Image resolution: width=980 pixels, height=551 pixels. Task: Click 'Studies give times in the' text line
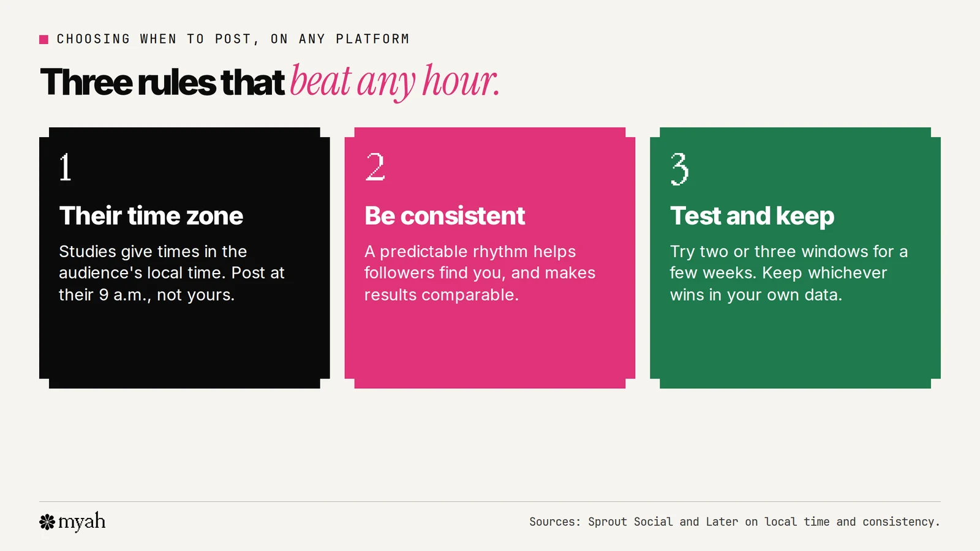click(153, 251)
